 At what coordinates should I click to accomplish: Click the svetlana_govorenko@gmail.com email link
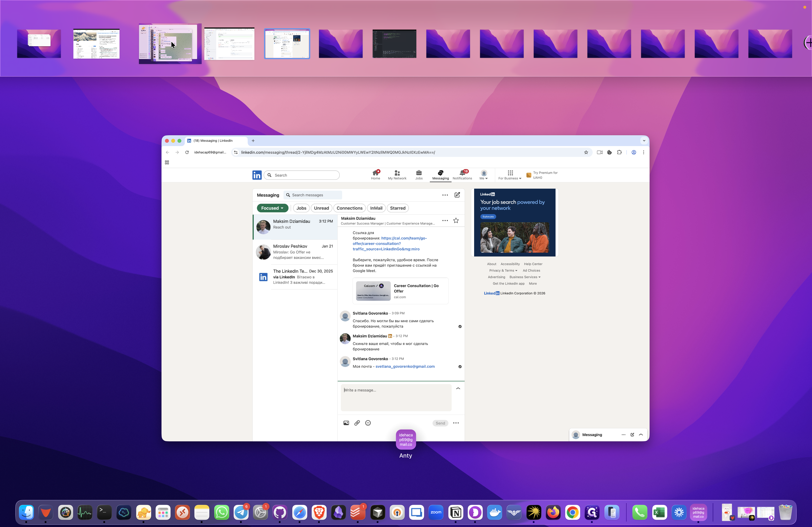click(x=405, y=367)
